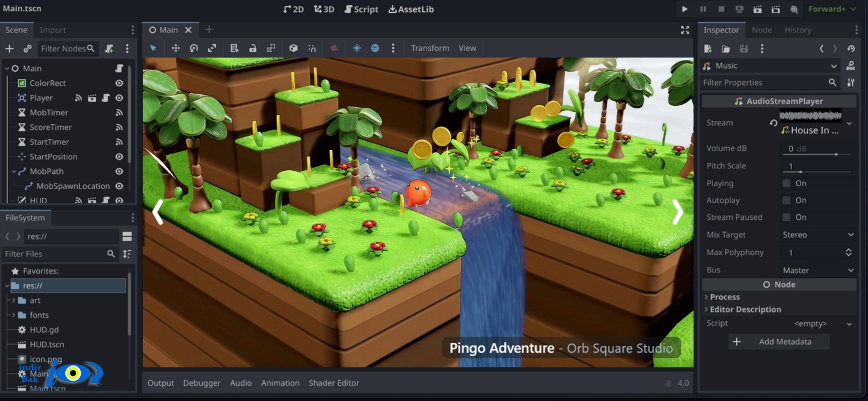Click the FileSystem split mode toggle icon
Screen dimensions: 868x401
tap(127, 236)
